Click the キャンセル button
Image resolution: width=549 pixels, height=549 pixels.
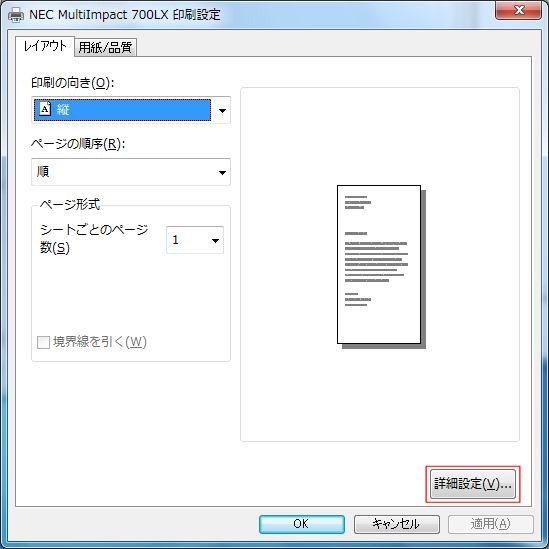tap(396, 524)
